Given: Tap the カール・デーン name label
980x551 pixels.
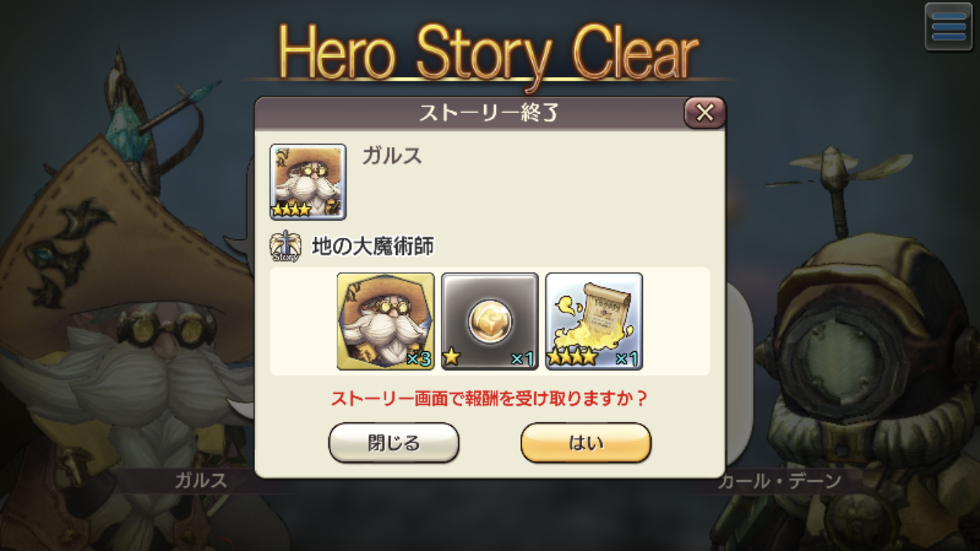Looking at the screenshot, I should (x=779, y=481).
